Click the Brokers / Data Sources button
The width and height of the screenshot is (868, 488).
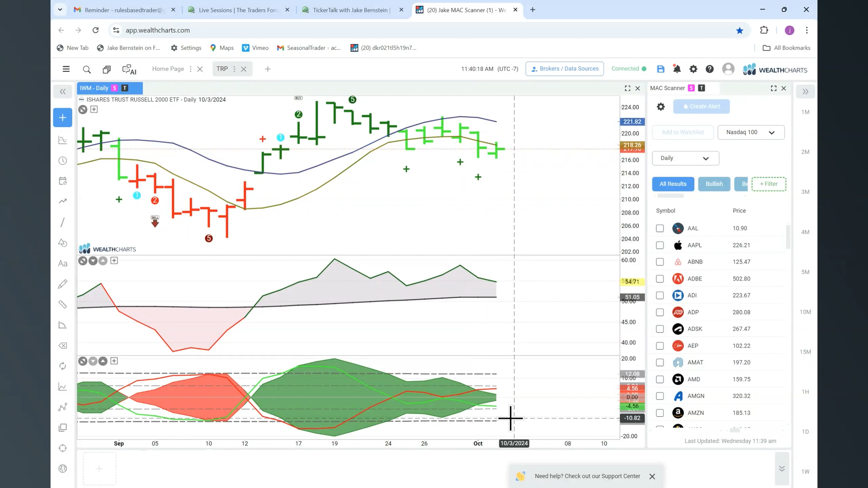click(x=565, y=69)
